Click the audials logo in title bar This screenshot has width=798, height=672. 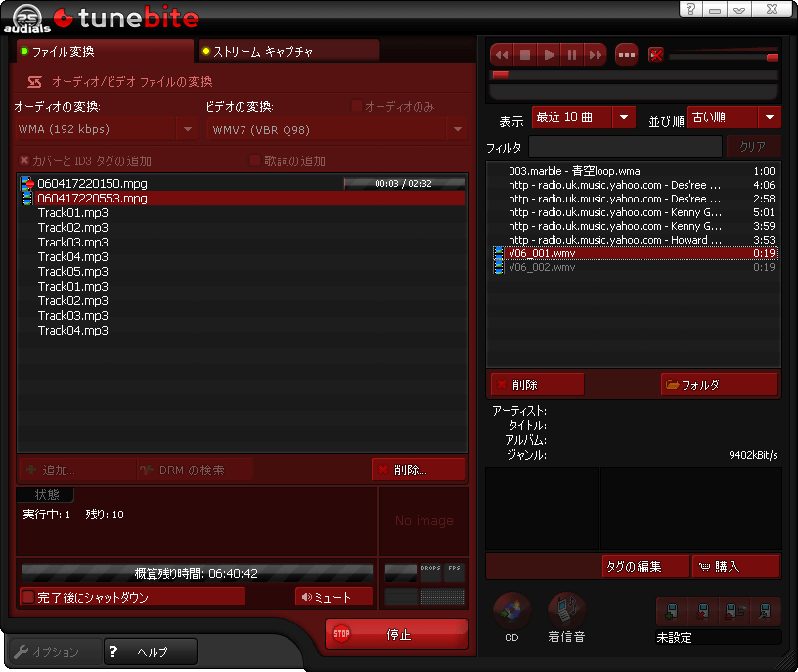point(27,19)
